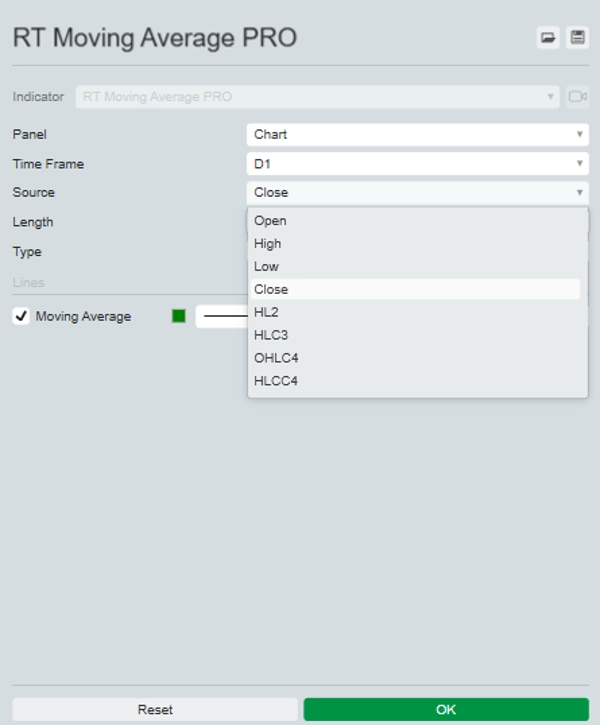Confirm settings with the green OK button
Image resolution: width=600 pixels, height=725 pixels.
(x=446, y=710)
